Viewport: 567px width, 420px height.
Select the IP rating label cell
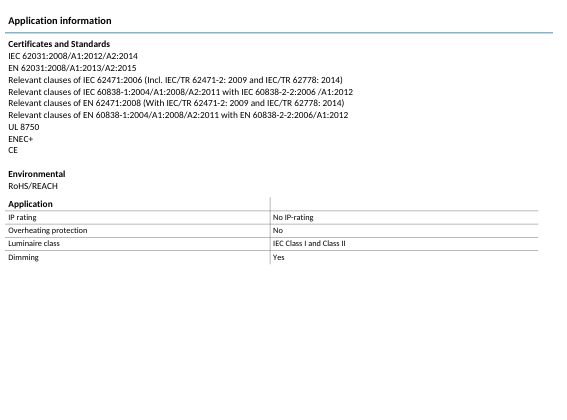point(137,217)
